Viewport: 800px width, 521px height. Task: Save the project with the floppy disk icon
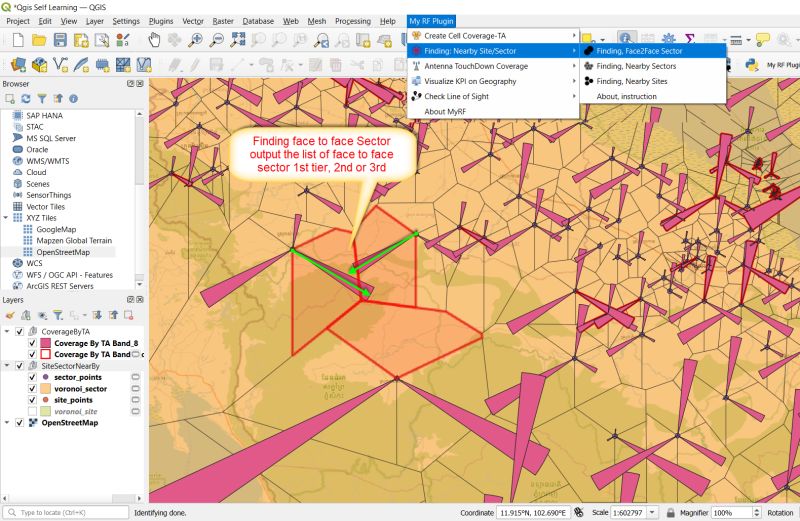60,40
